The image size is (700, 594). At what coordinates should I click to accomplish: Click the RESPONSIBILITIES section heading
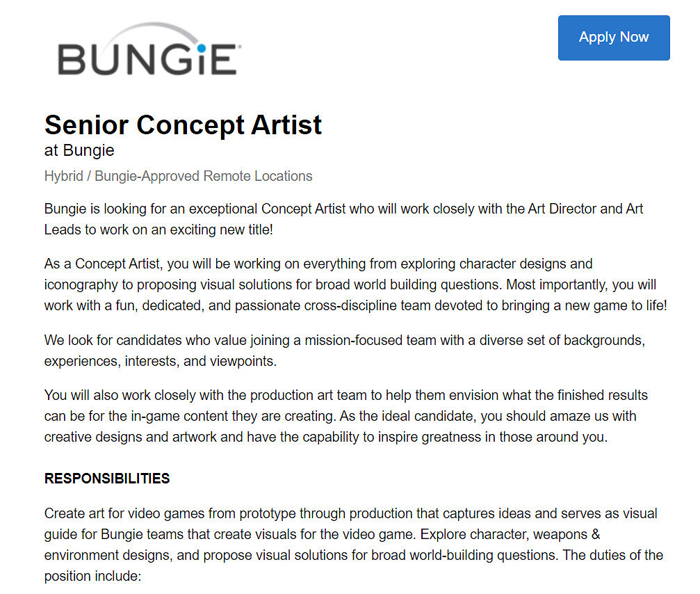107,479
